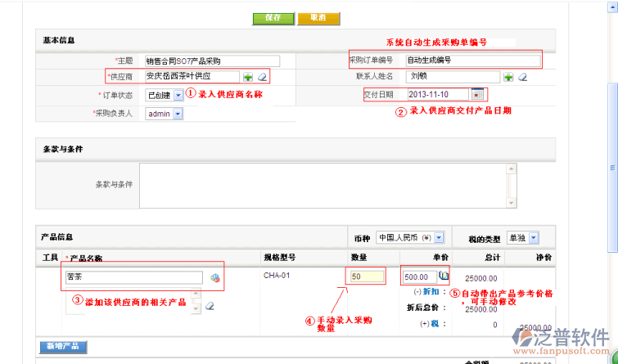The width and height of the screenshot is (618, 364).
Task: Clear product comment with eraser icon
Action: 210,306
